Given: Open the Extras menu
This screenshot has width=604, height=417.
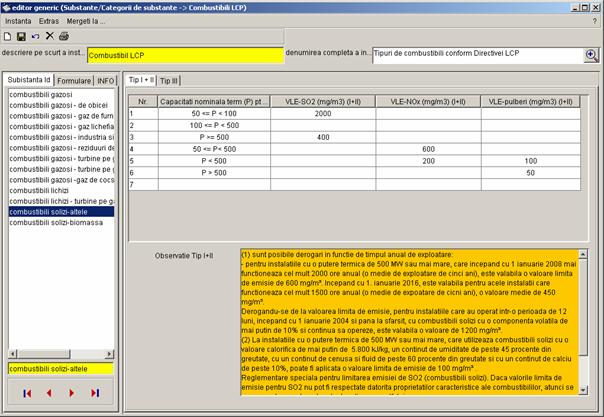Looking at the screenshot, I should coord(49,20).
